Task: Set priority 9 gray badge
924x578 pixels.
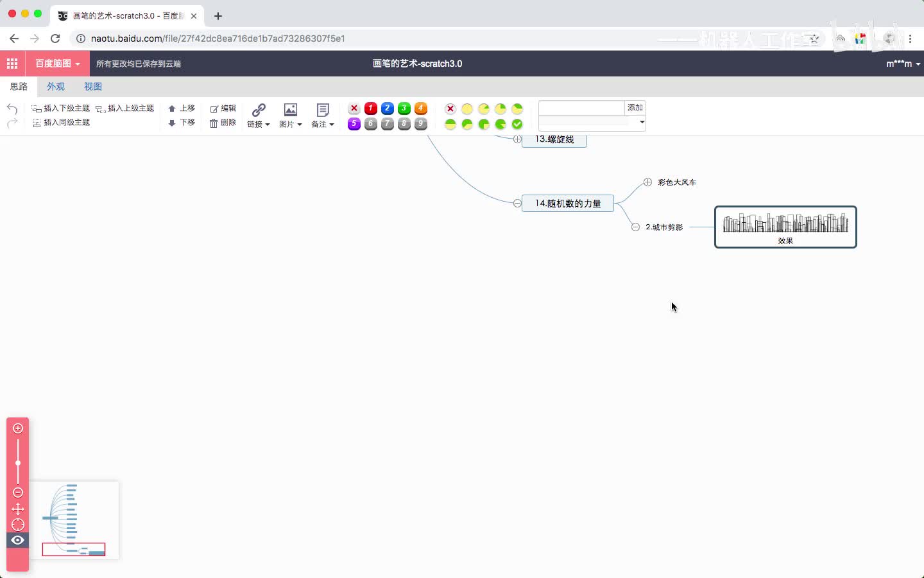Action: click(x=421, y=124)
